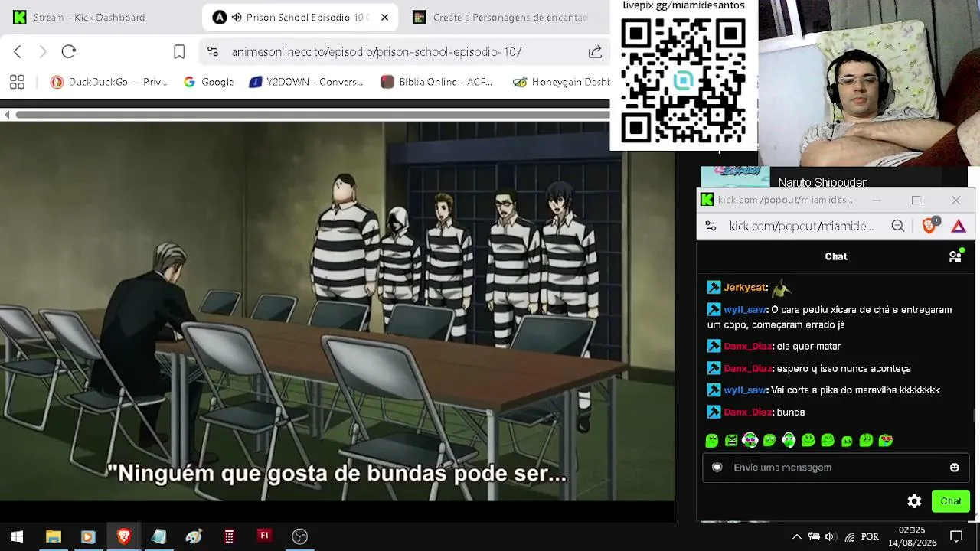Mute the Prison School tab audio

pos(237,17)
